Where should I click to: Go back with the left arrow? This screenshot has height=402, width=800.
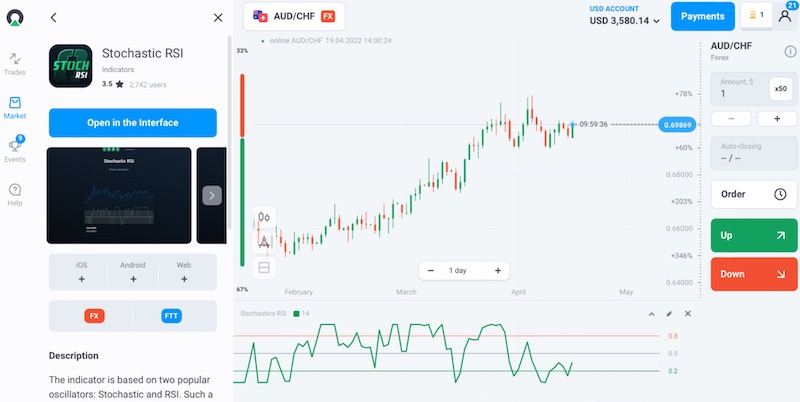(x=54, y=17)
